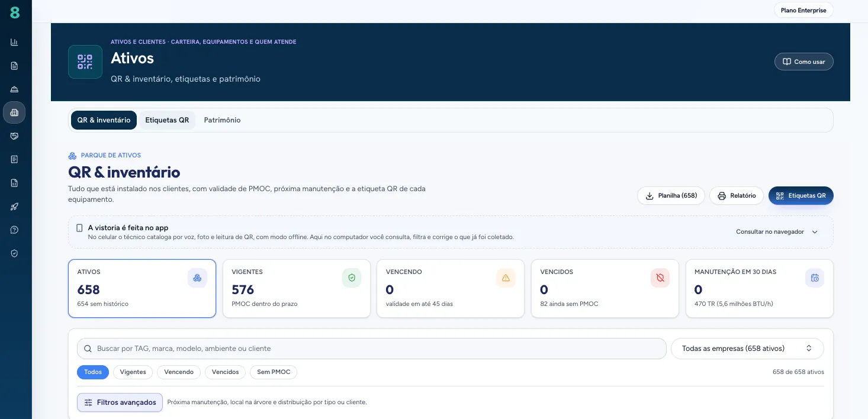Select the 'Vencidos' filter chip
Image resolution: width=868 pixels, height=419 pixels.
226,372
